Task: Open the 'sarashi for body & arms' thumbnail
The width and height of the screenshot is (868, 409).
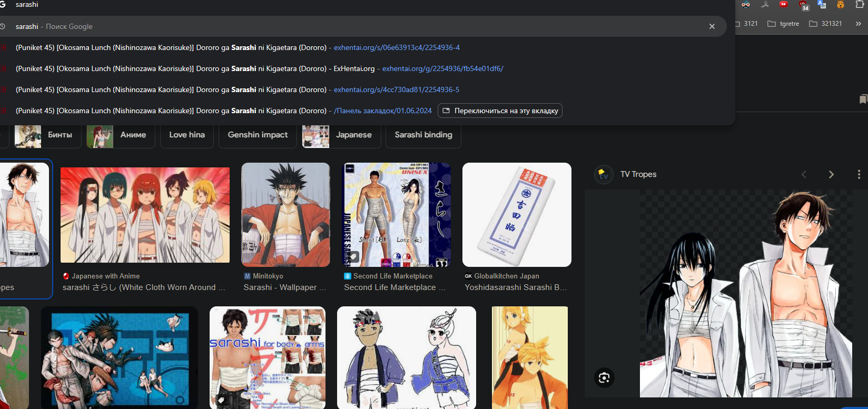Action: (268, 358)
